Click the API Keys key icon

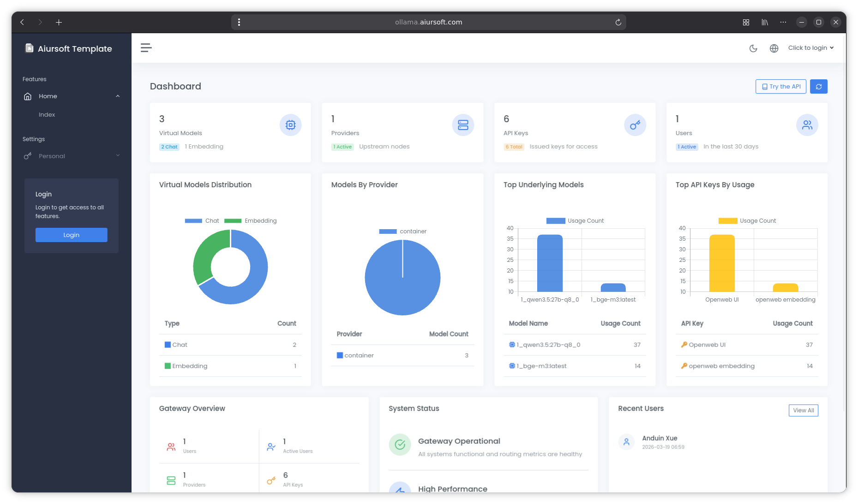tap(635, 125)
